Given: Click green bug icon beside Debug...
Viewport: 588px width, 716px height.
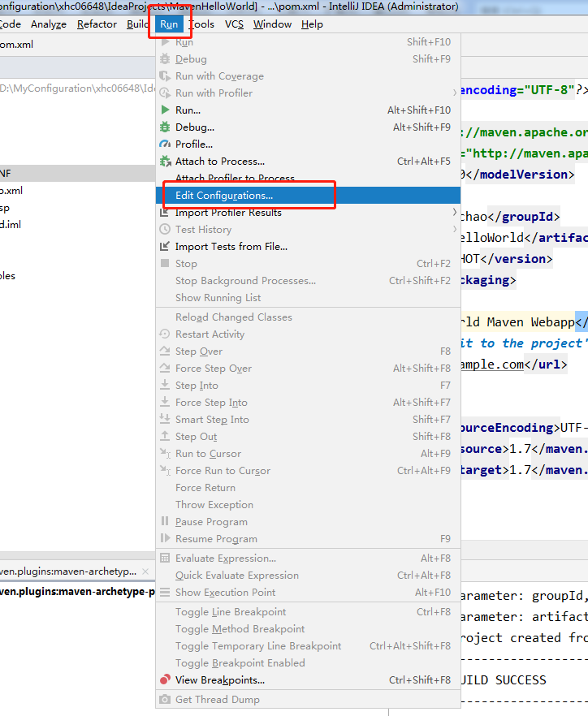Looking at the screenshot, I should point(165,127).
